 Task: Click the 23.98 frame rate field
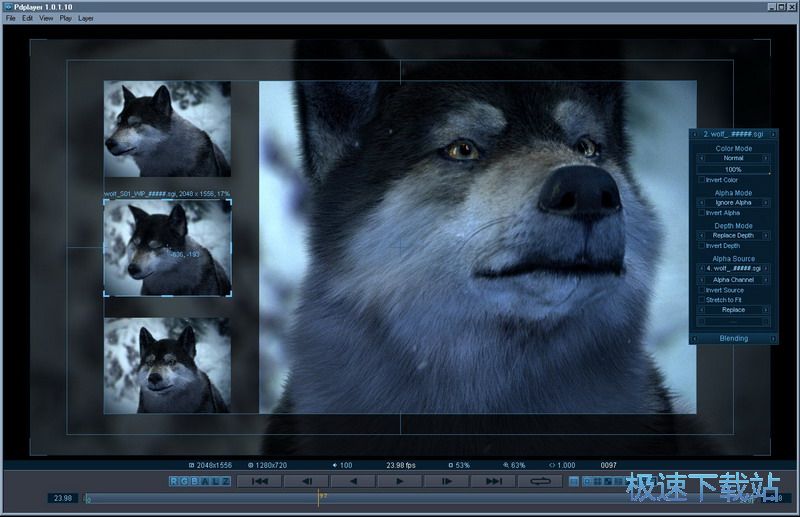coord(63,498)
